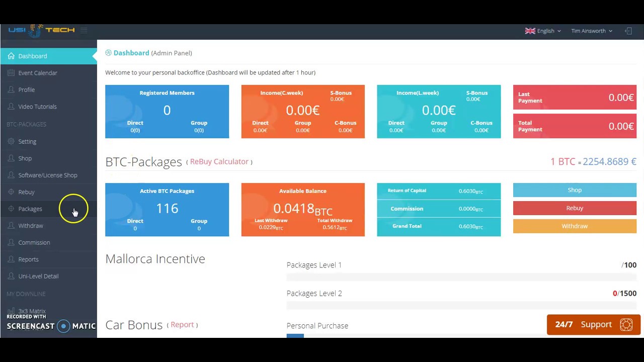Open Uni-Level Detail in the sidebar
The height and width of the screenshot is (362, 644).
click(x=48, y=276)
